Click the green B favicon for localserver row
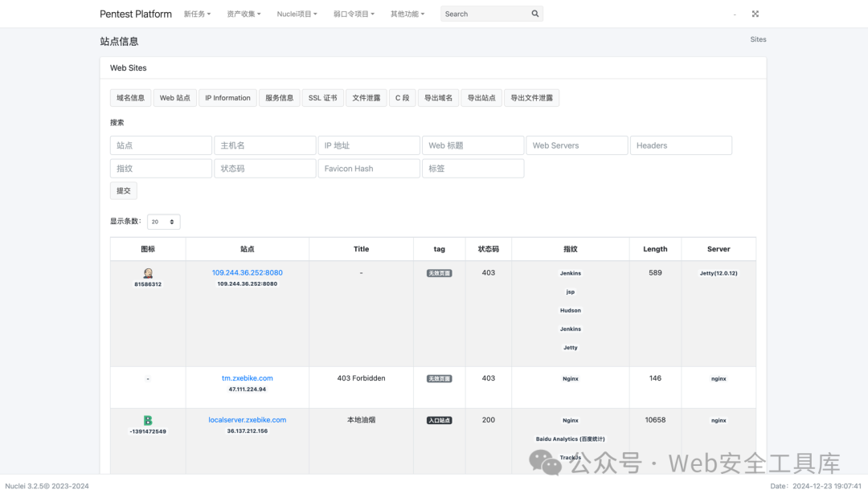 click(148, 421)
